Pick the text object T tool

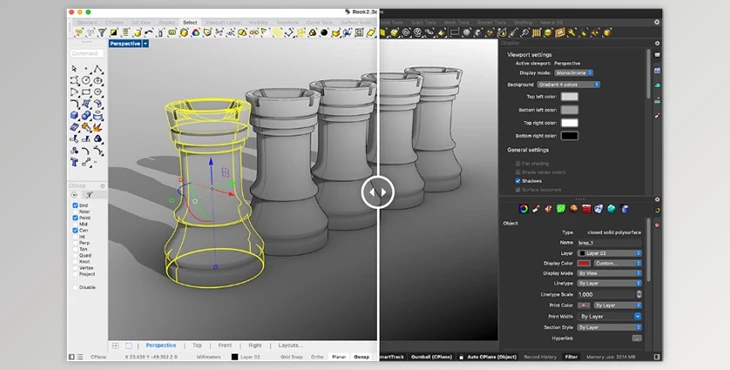click(x=74, y=162)
